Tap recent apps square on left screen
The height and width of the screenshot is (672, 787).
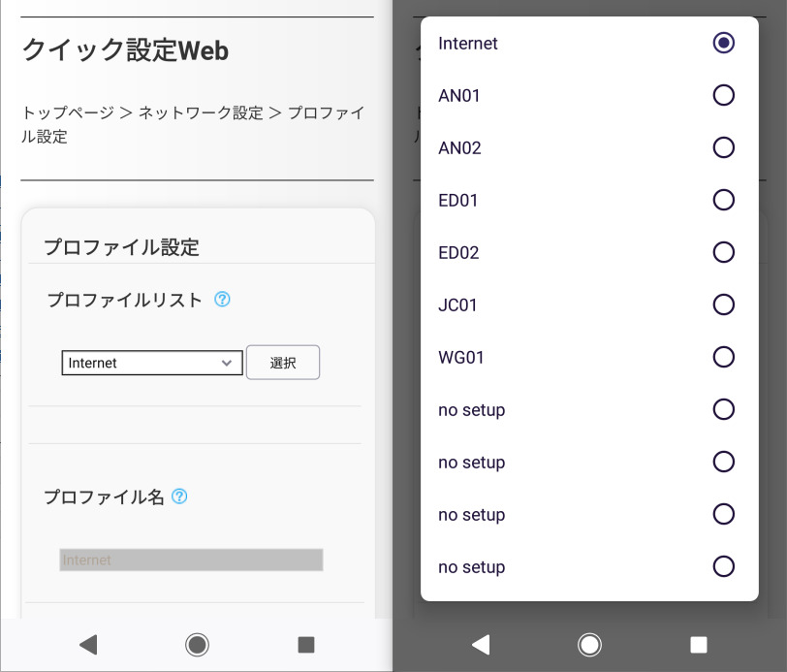tap(306, 644)
